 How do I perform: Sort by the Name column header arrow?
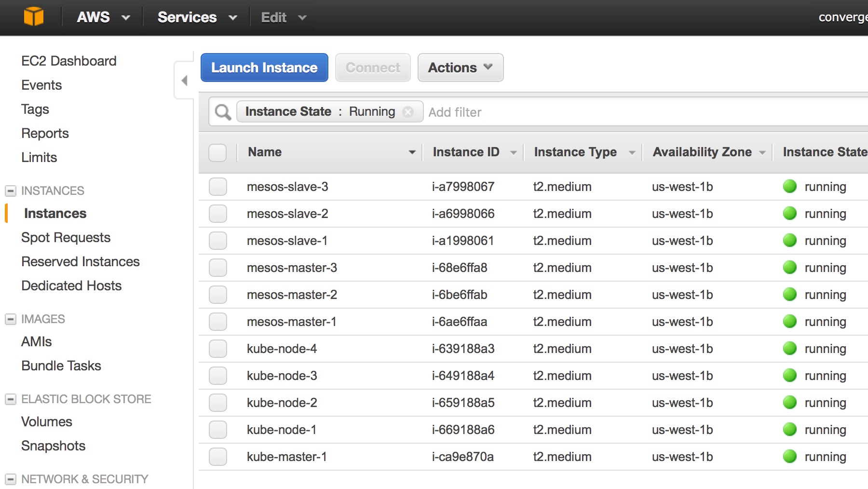click(x=412, y=152)
